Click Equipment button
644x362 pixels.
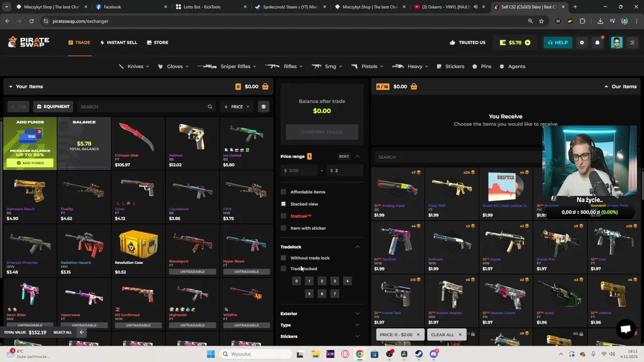click(x=53, y=107)
